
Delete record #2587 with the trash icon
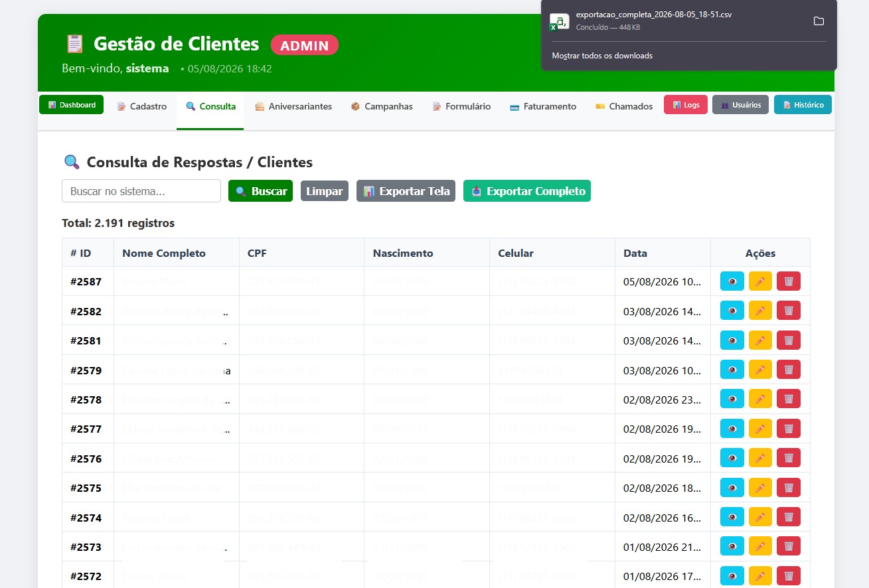789,281
